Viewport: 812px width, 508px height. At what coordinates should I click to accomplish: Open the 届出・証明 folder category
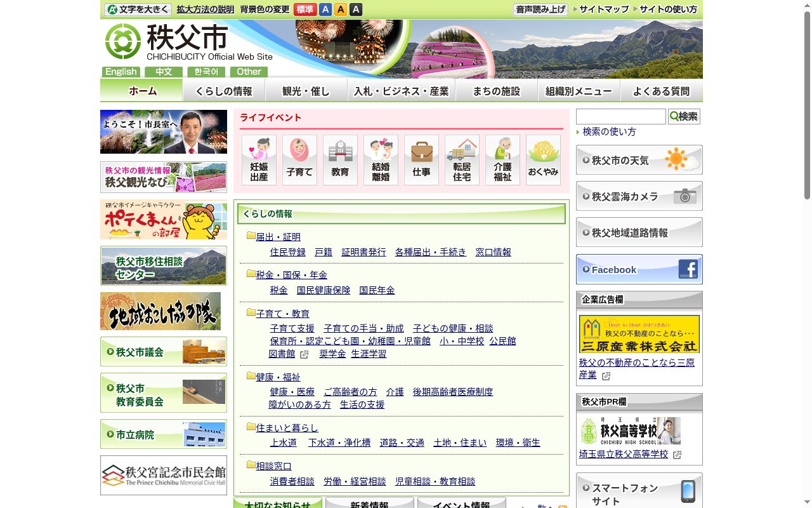278,237
